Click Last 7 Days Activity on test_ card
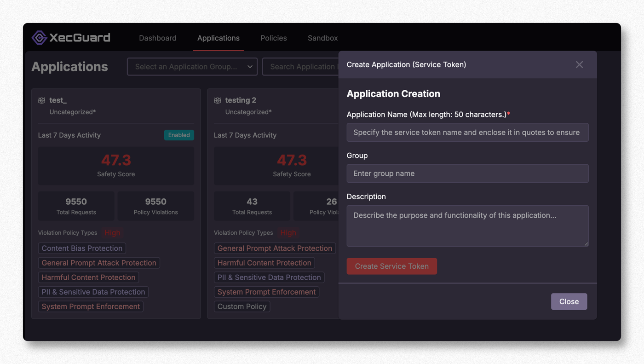The image size is (644, 364). (69, 135)
